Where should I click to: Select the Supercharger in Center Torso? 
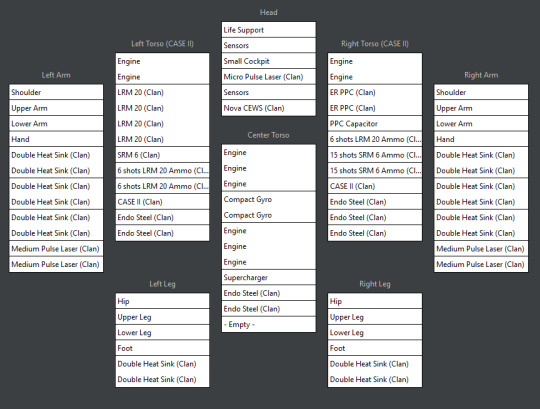coord(269,277)
